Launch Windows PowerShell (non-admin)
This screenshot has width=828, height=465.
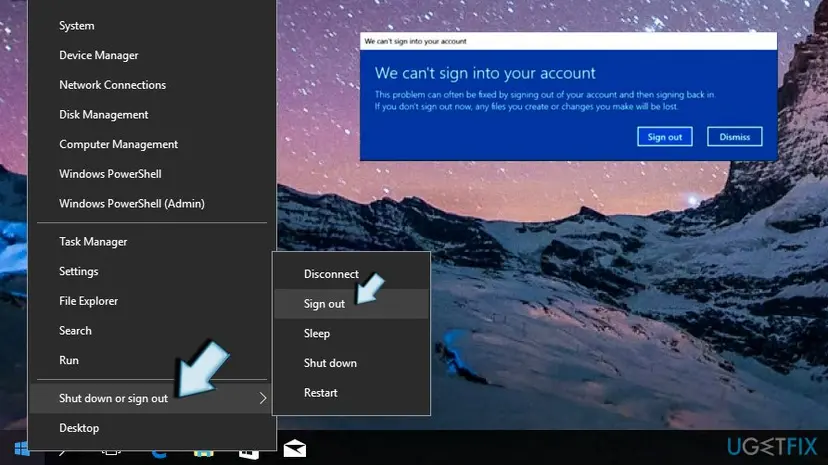(152, 174)
